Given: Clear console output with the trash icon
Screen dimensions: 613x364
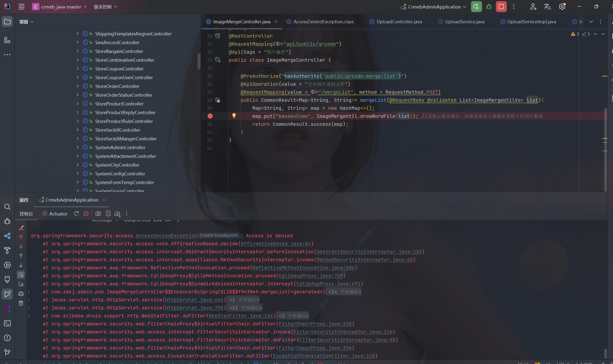Looking at the screenshot, I should pos(21,303).
